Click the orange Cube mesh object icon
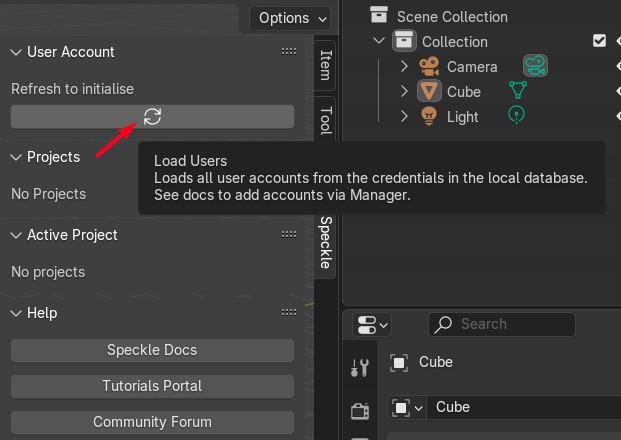Viewport: 621px width, 440px height. coord(429,91)
